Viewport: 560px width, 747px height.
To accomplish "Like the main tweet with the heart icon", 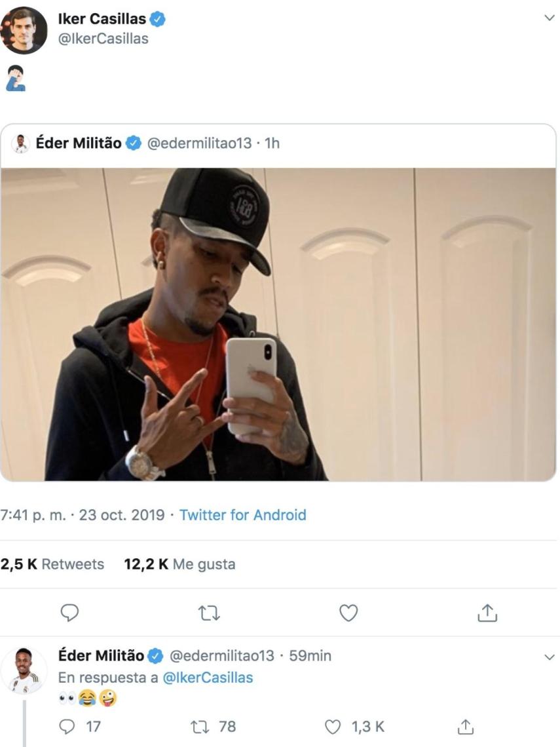I will 348,611.
